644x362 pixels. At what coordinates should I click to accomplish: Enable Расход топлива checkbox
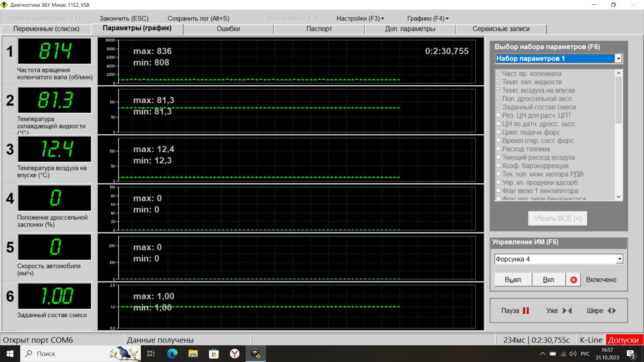point(498,149)
